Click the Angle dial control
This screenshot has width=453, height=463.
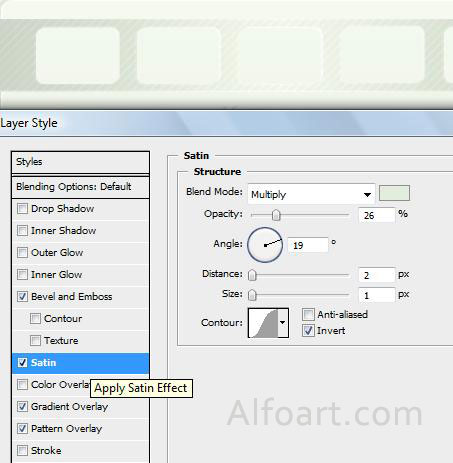pyautogui.click(x=265, y=245)
